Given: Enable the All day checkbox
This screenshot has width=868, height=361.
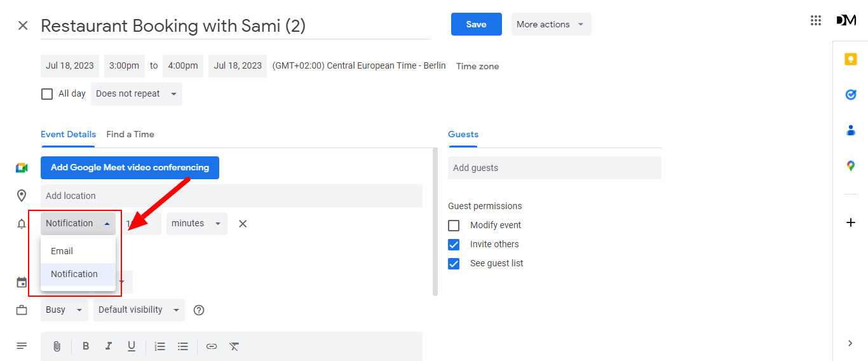Looking at the screenshot, I should click(47, 94).
